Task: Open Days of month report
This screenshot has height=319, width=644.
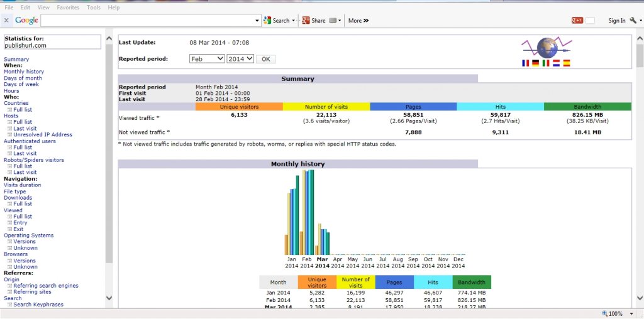Action: pyautogui.click(x=23, y=78)
